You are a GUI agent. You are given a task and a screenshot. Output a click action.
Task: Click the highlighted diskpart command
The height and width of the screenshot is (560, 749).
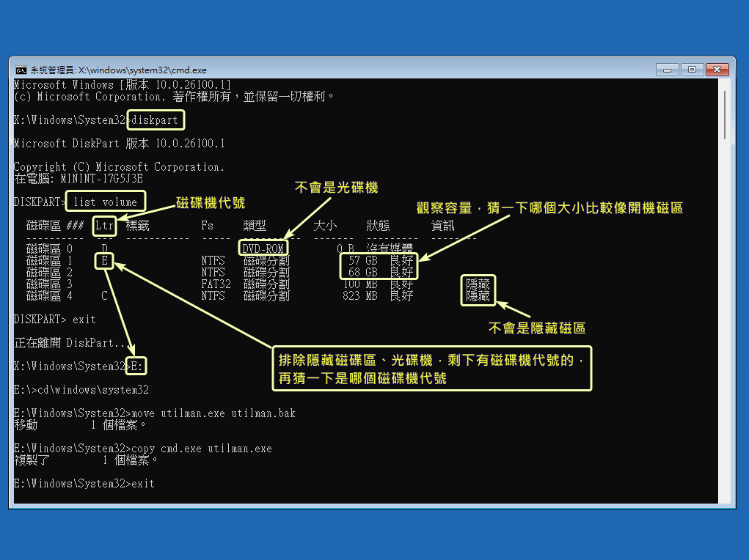pos(155,119)
